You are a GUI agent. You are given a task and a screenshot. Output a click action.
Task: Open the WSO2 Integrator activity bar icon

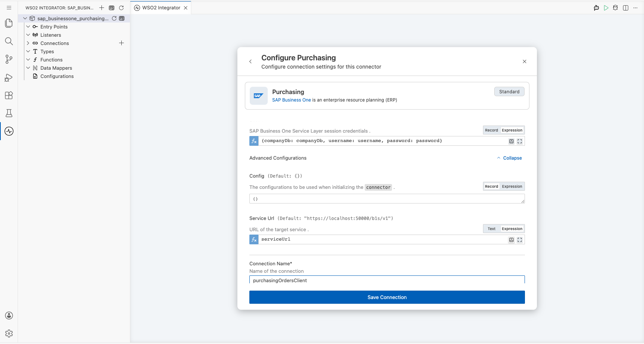(9, 131)
